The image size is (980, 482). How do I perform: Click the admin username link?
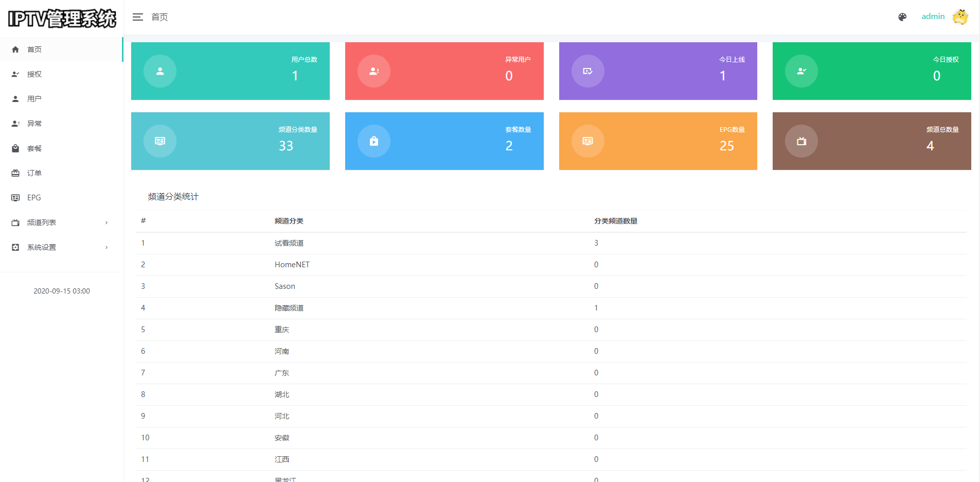[x=933, y=16]
